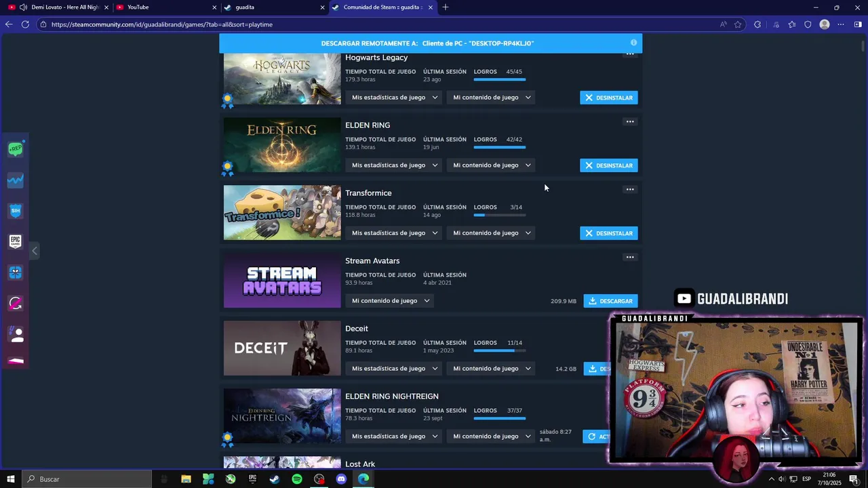Click the Deceit 11/14 achievements progress bar
The width and height of the screenshot is (868, 488).
500,350
